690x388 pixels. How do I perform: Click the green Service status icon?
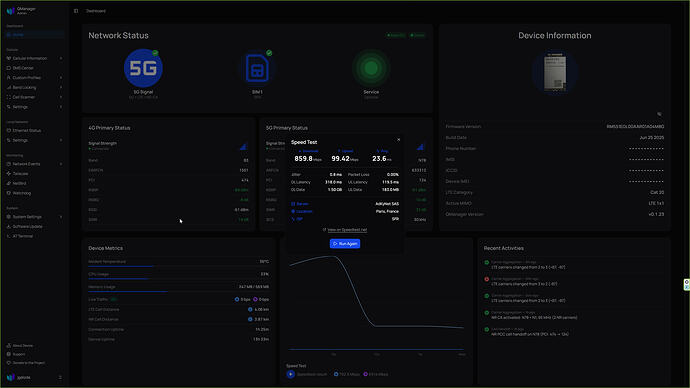tap(371, 68)
